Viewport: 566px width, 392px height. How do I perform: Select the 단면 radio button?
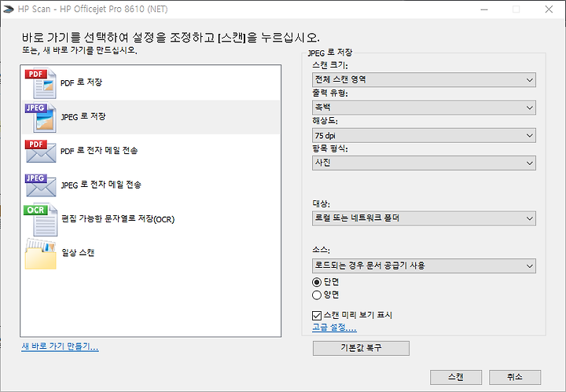(x=317, y=282)
